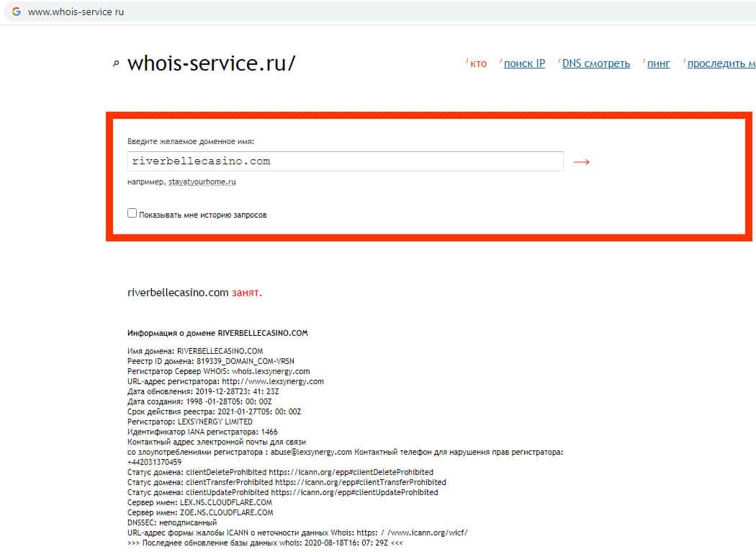
Task: Open the 'кто' navigation item
Action: click(x=478, y=63)
